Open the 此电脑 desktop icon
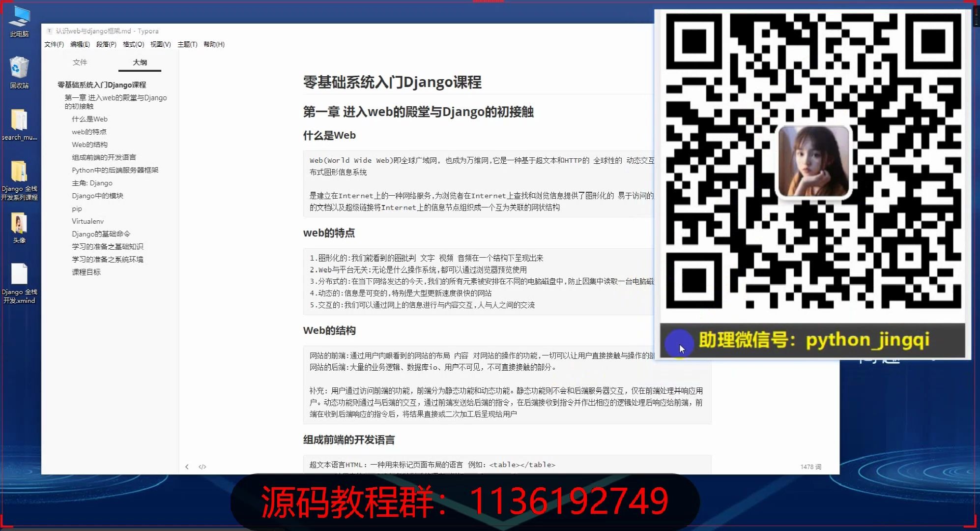Screen dimensions: 980x531 click(x=19, y=21)
